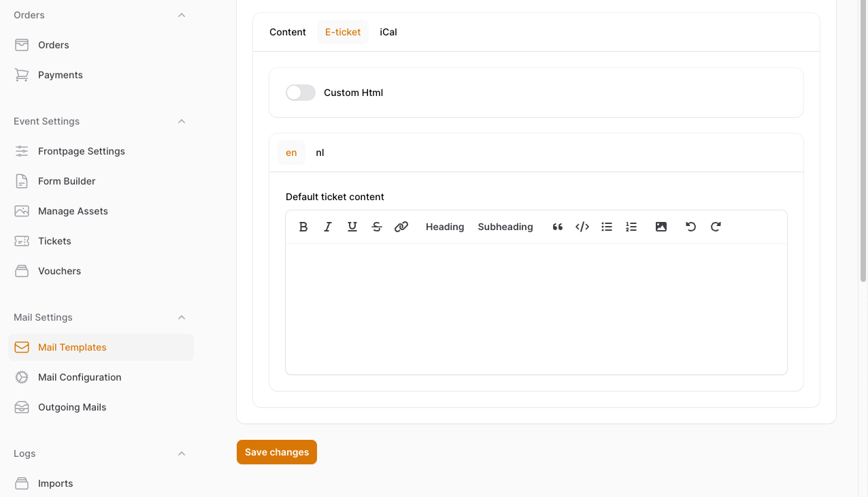Collapse the Orders sidebar section

[182, 15]
